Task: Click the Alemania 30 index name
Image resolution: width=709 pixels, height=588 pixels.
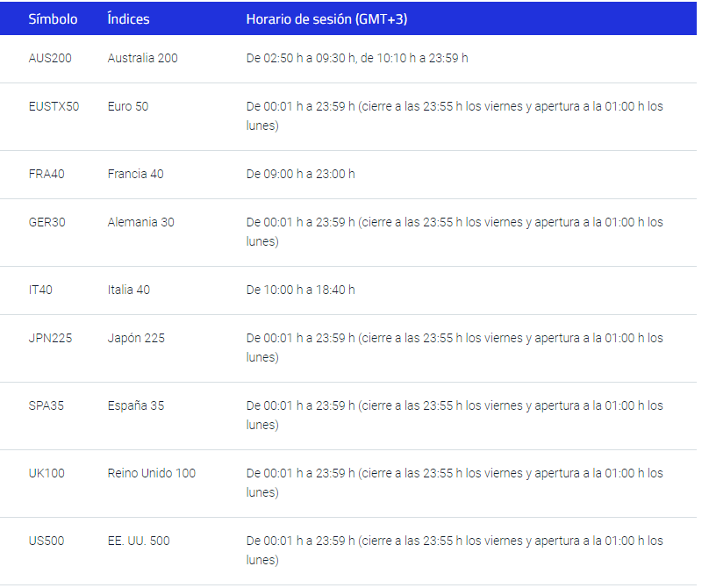Action: tap(140, 223)
